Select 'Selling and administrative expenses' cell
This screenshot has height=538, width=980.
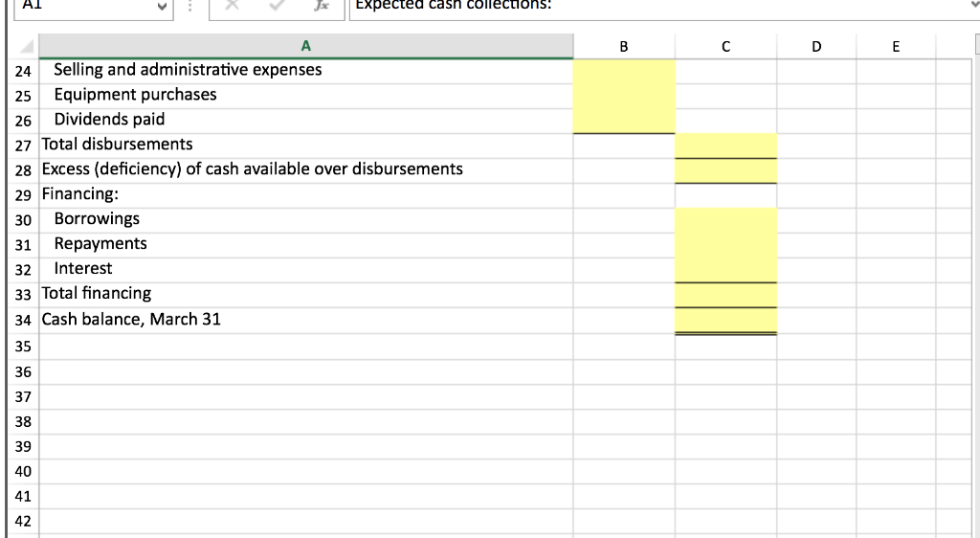(305, 71)
